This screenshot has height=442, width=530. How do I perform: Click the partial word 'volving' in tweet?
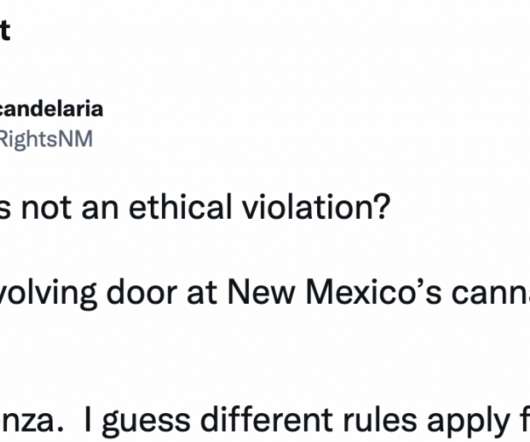tap(48, 293)
